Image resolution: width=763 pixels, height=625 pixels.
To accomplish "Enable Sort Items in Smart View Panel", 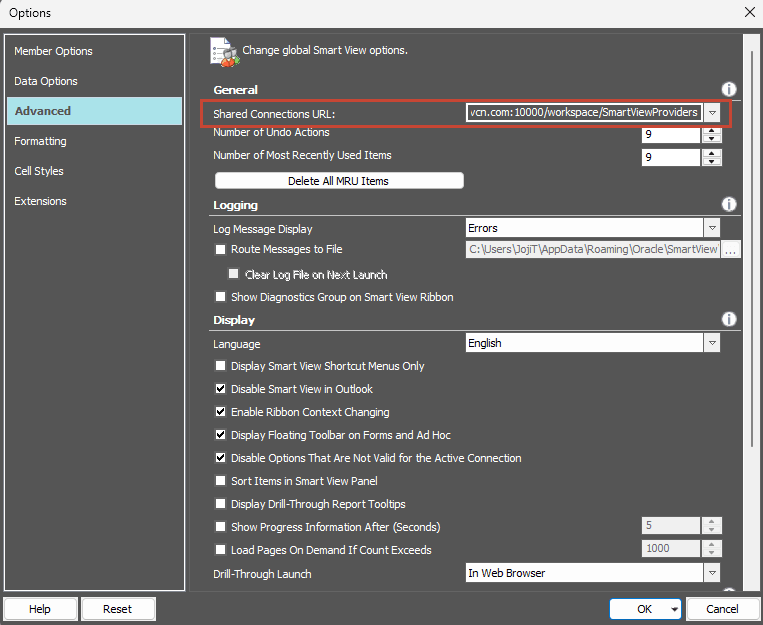I will (220, 480).
